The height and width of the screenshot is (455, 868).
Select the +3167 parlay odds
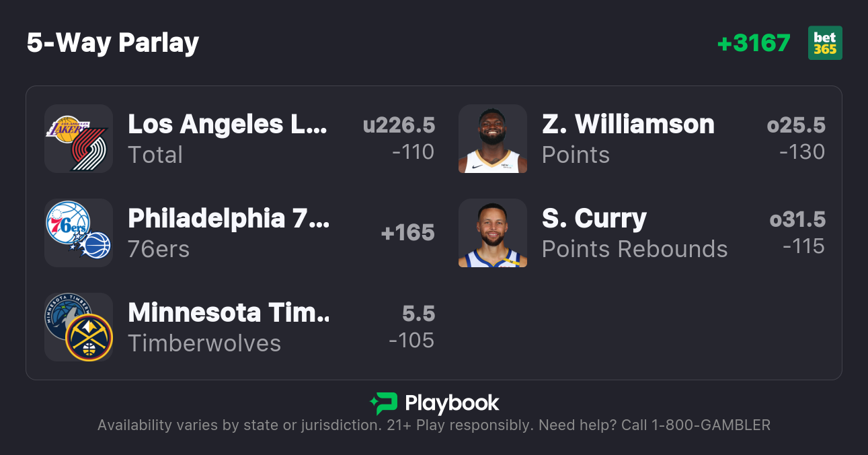coord(753,43)
